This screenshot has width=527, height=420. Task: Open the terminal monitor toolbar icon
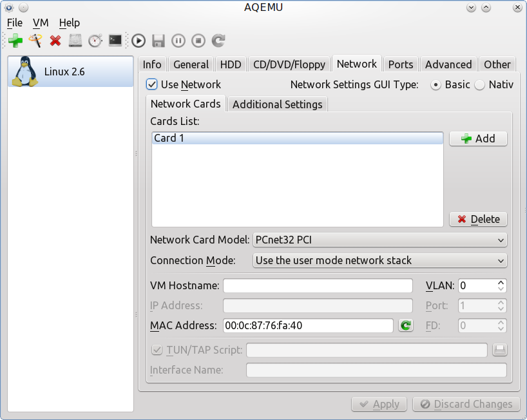click(x=115, y=41)
